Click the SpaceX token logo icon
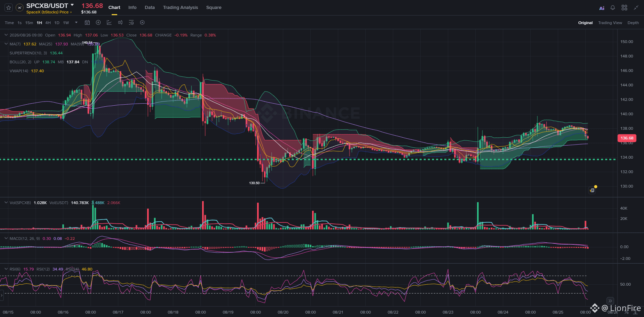The height and width of the screenshot is (317, 644). click(20, 8)
